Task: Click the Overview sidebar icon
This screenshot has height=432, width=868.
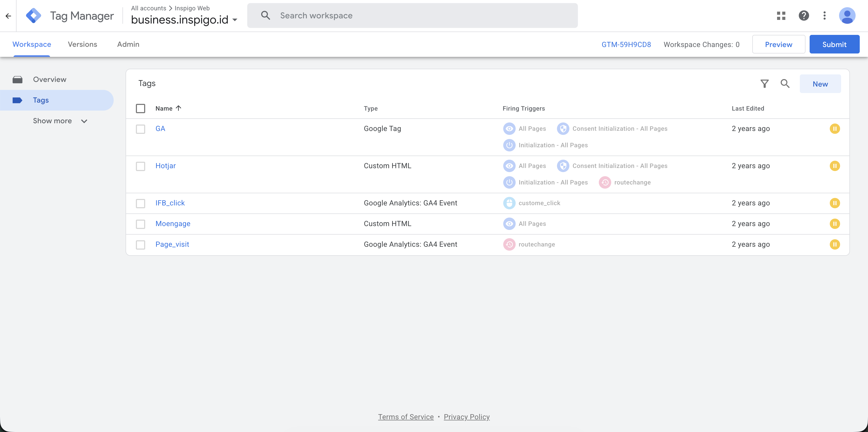Action: (x=18, y=80)
